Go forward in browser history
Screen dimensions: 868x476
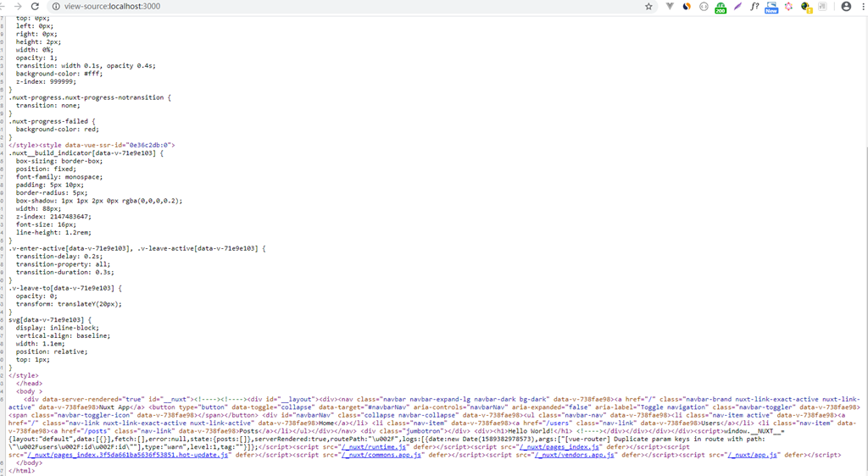(18, 7)
